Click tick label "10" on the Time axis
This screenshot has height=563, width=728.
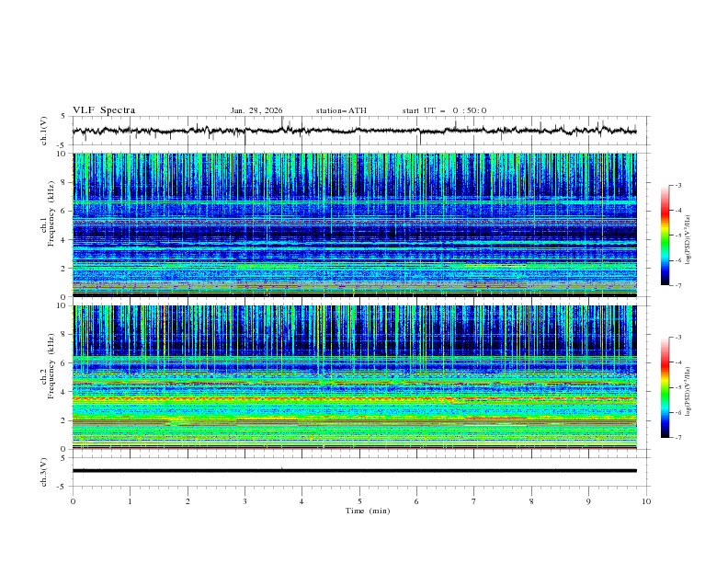646,501
